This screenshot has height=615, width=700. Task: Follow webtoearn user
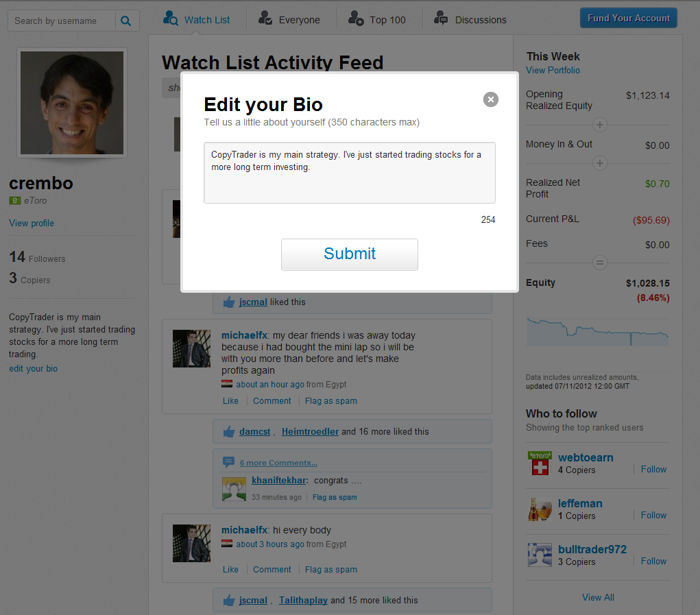653,469
